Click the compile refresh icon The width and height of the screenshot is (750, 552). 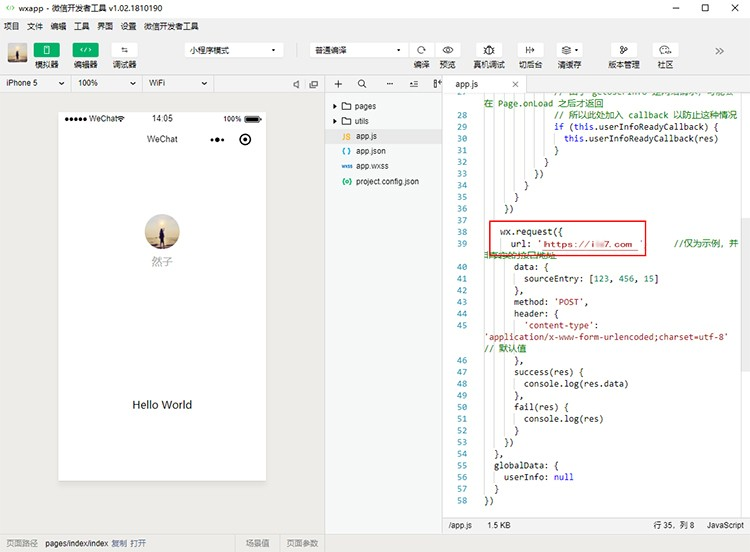click(421, 50)
